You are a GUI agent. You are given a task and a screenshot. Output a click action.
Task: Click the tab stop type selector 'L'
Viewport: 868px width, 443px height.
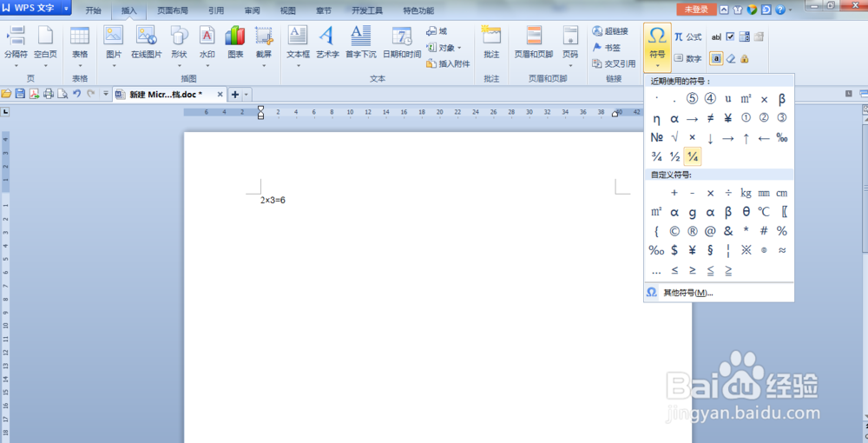click(5, 112)
